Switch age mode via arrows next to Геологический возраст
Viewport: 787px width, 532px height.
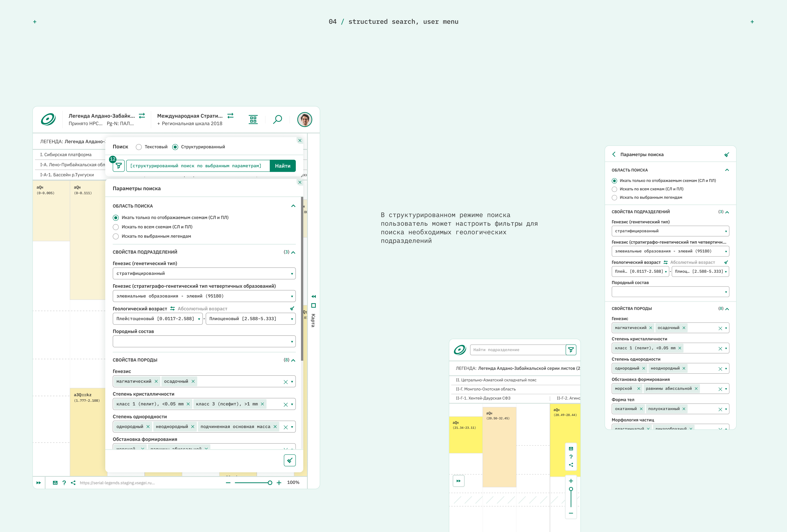172,309
